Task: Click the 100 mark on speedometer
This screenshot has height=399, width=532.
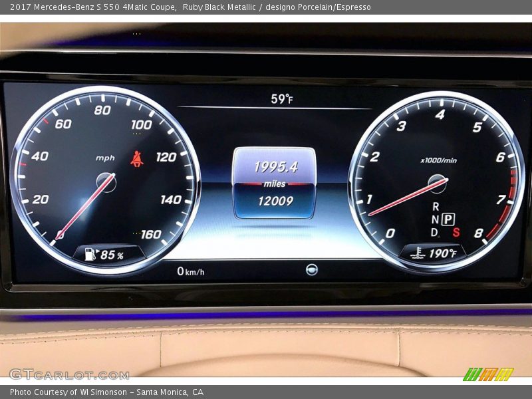Action: coord(142,125)
